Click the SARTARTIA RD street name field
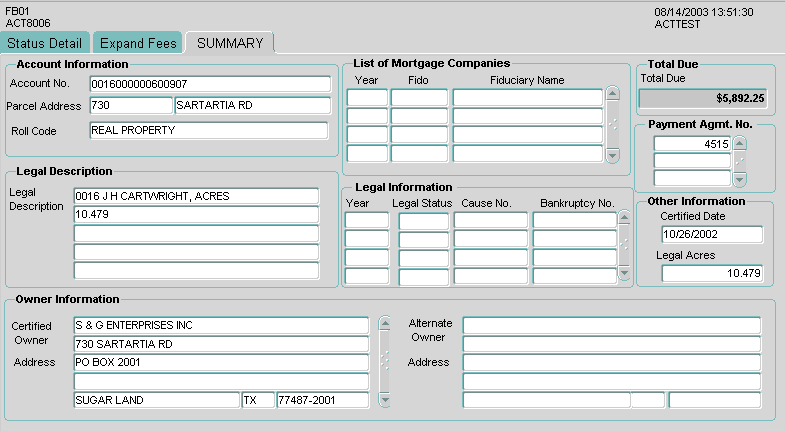Viewport: 785px width, 431px height. [x=252, y=105]
